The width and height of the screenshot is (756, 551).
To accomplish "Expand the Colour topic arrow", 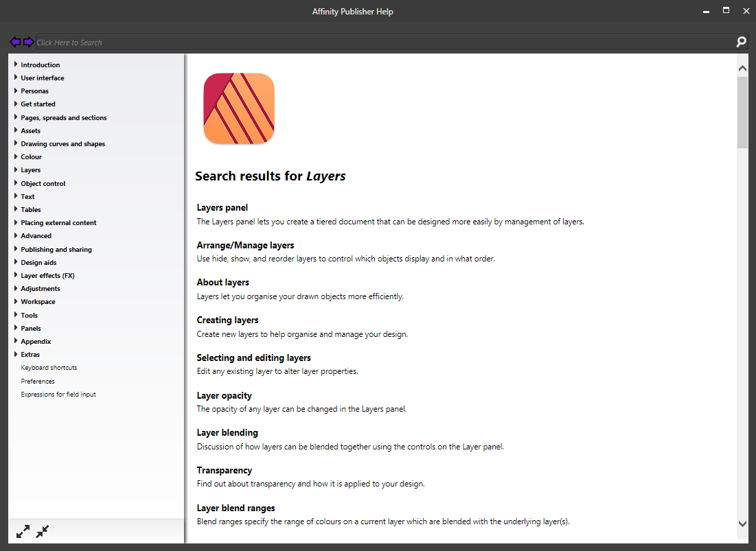I will pos(15,156).
